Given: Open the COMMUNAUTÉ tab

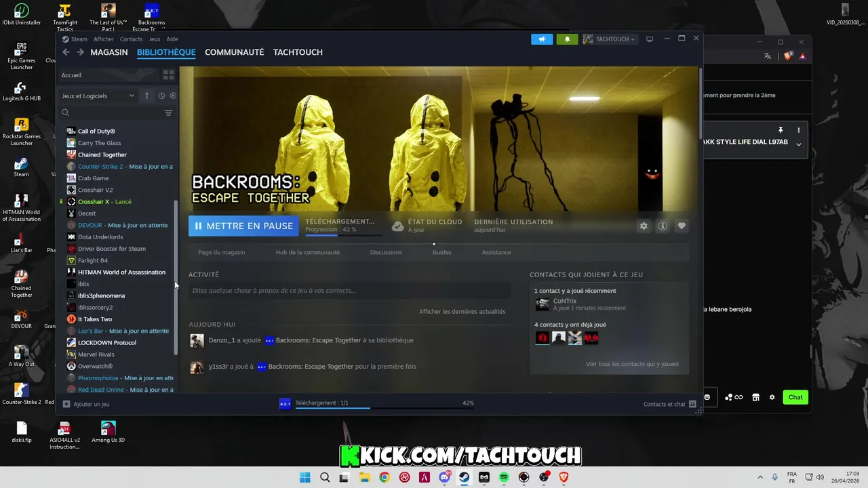Looking at the screenshot, I should pyautogui.click(x=235, y=52).
